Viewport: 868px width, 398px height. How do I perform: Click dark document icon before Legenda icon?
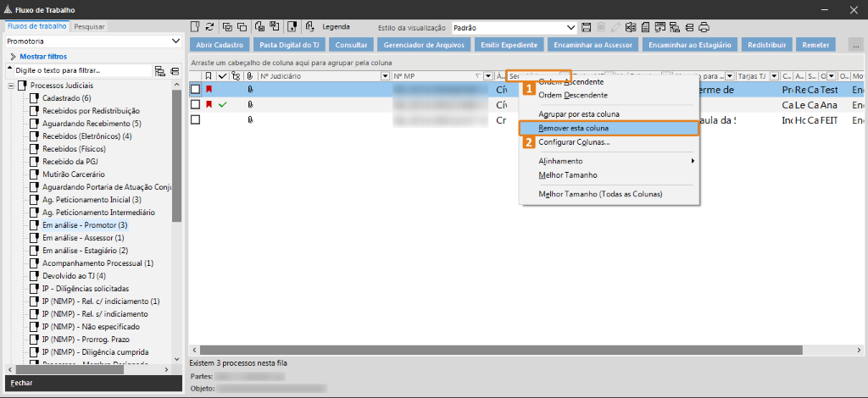[292, 26]
